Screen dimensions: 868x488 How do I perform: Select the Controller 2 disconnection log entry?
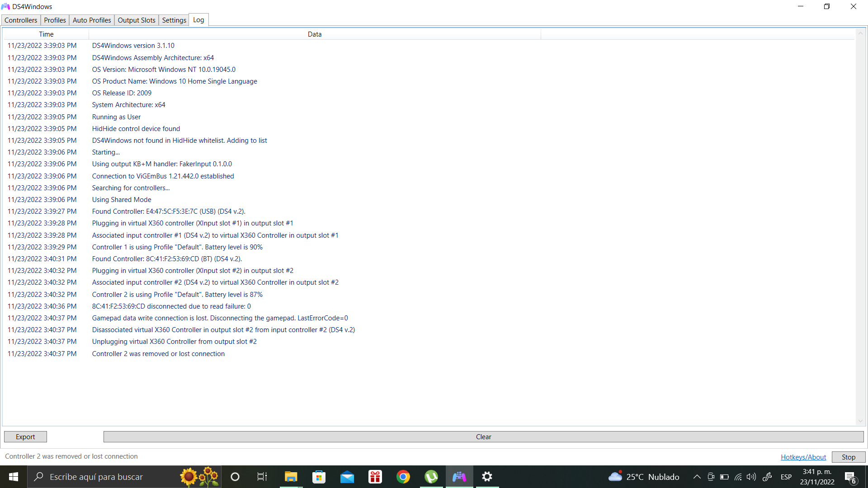coord(158,353)
